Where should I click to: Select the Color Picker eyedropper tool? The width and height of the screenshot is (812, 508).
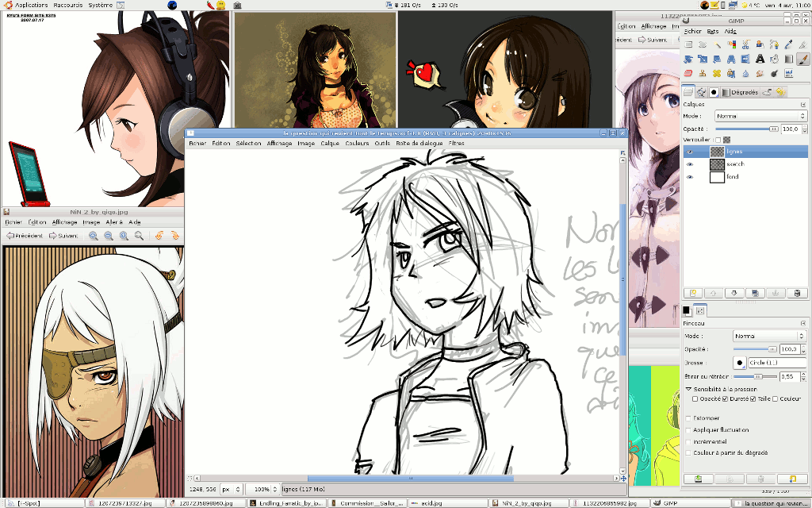click(789, 45)
